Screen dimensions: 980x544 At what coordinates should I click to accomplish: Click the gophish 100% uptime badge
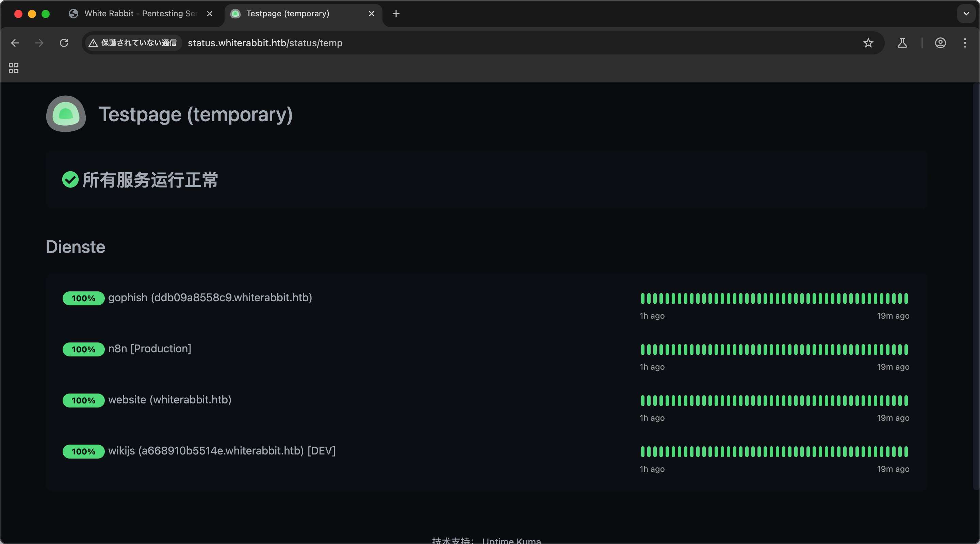tap(83, 298)
